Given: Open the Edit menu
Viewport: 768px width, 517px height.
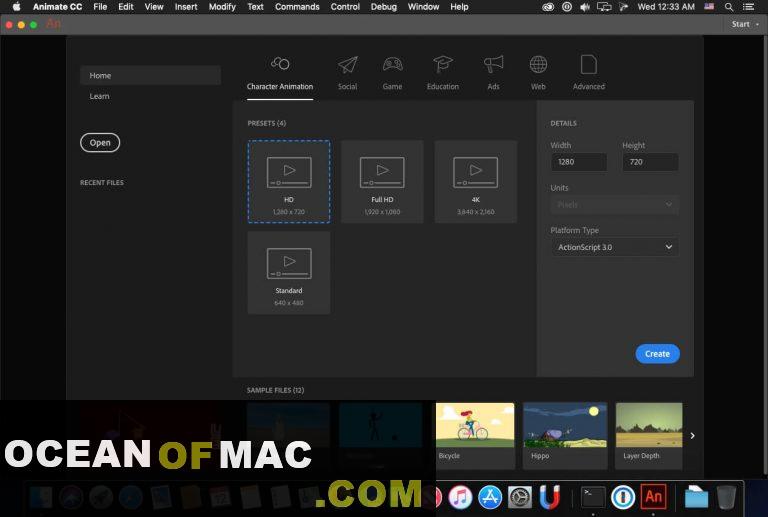Looking at the screenshot, I should click(x=125, y=7).
